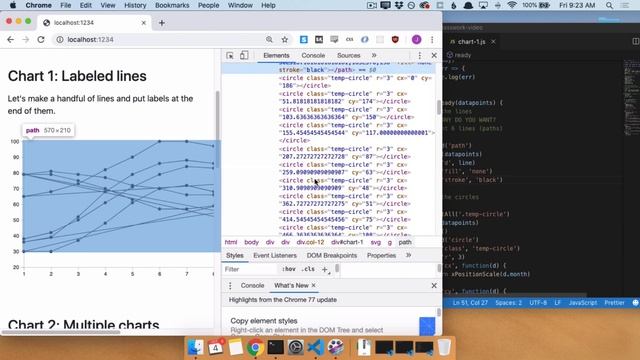Viewport: 640px width, 360px height.
Task: Toggle the device toolbar icon in DevTools
Action: click(x=244, y=56)
